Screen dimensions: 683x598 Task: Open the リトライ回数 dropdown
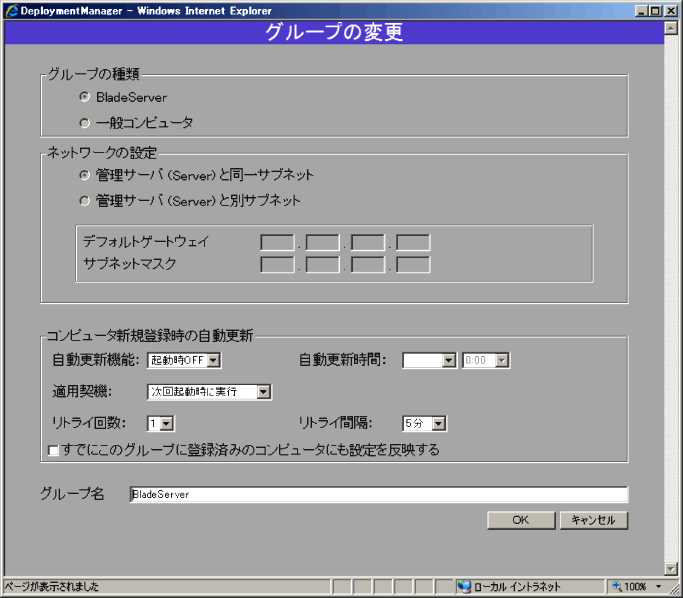(x=161, y=423)
